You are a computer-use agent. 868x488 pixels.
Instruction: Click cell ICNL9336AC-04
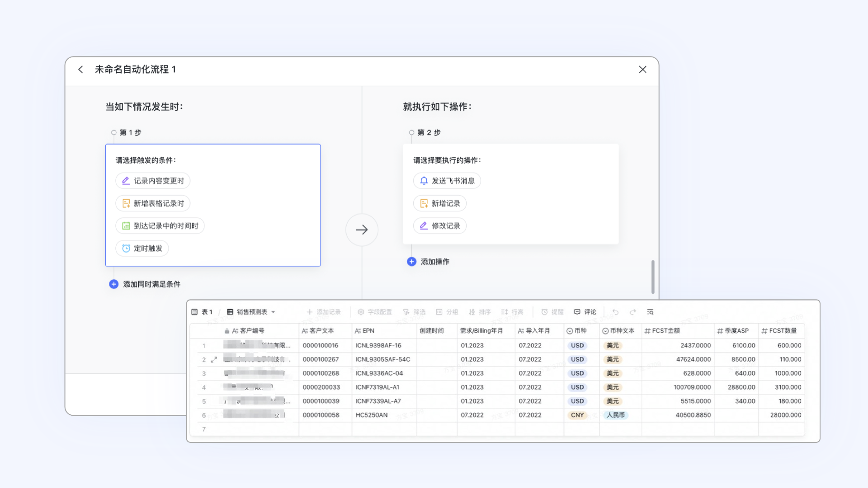384,374
